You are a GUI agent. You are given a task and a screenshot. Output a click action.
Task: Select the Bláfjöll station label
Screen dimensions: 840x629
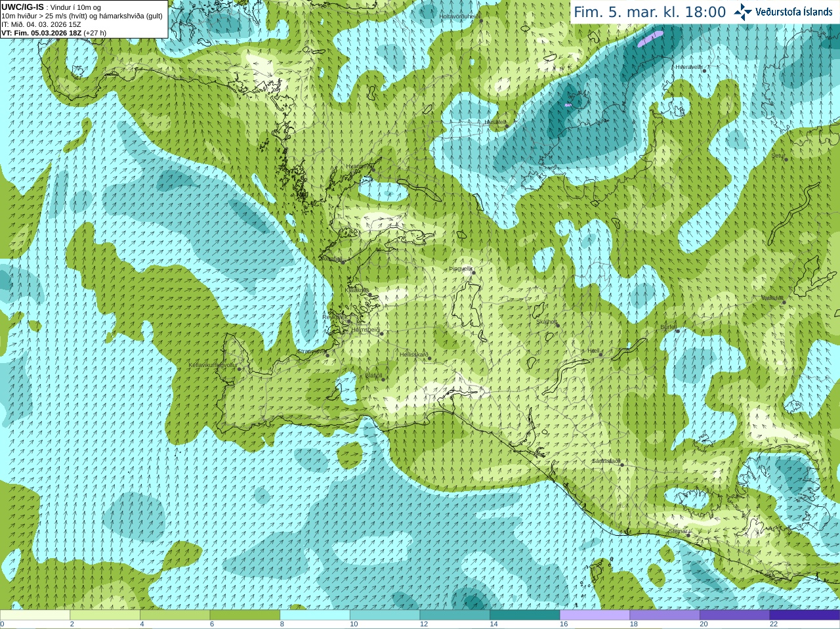coord(373,376)
